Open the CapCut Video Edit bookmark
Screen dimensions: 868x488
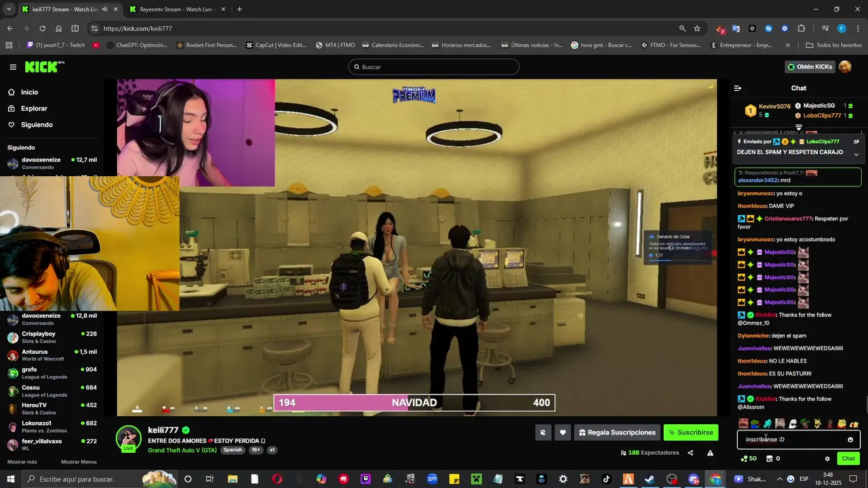[x=277, y=45]
